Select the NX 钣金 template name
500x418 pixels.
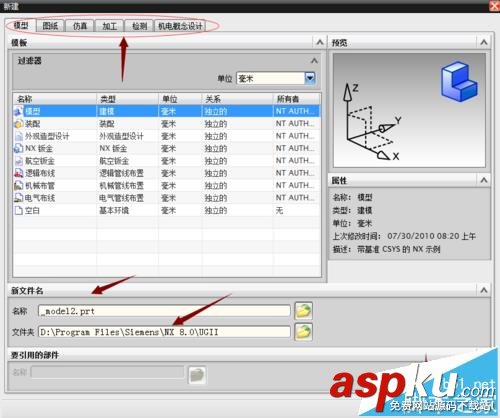coord(39,148)
